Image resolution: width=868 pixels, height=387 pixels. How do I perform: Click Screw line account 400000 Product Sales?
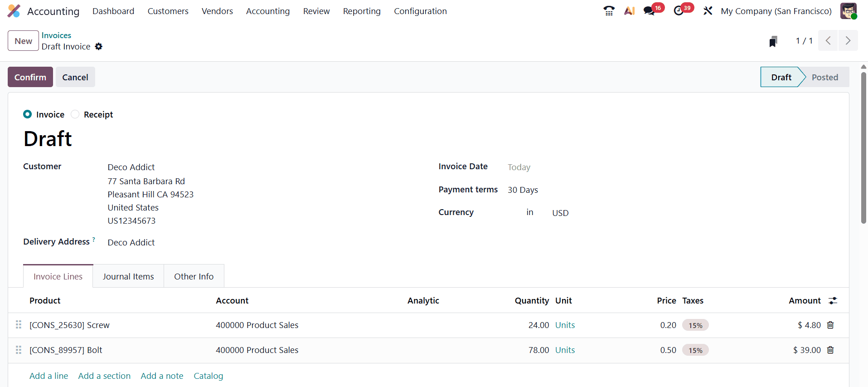[x=257, y=325]
